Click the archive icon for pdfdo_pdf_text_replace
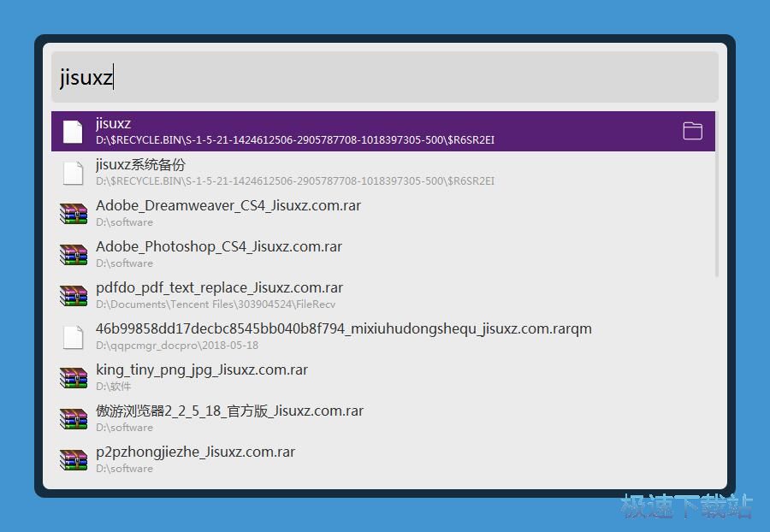The image size is (770, 532). pyautogui.click(x=74, y=295)
